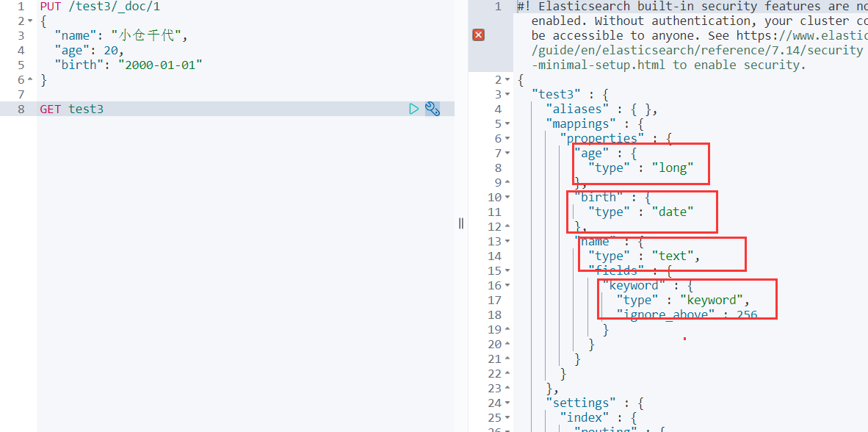Click the fold arrow at response line 23
Screen dimensions: 868x432
tap(507, 388)
